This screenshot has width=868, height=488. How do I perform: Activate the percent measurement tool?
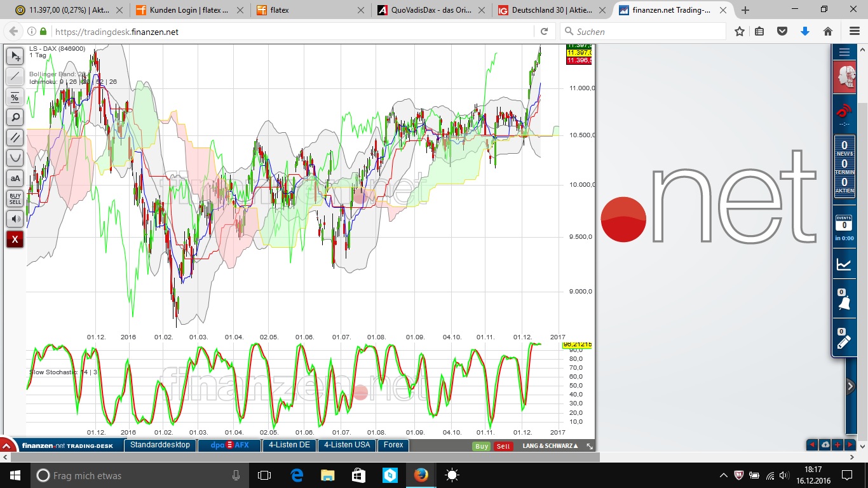pos(15,97)
